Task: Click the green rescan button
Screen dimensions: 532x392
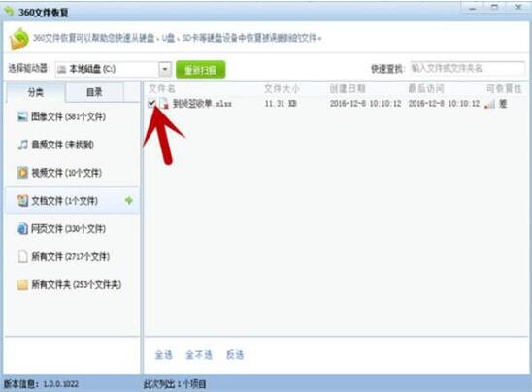Action: click(201, 70)
